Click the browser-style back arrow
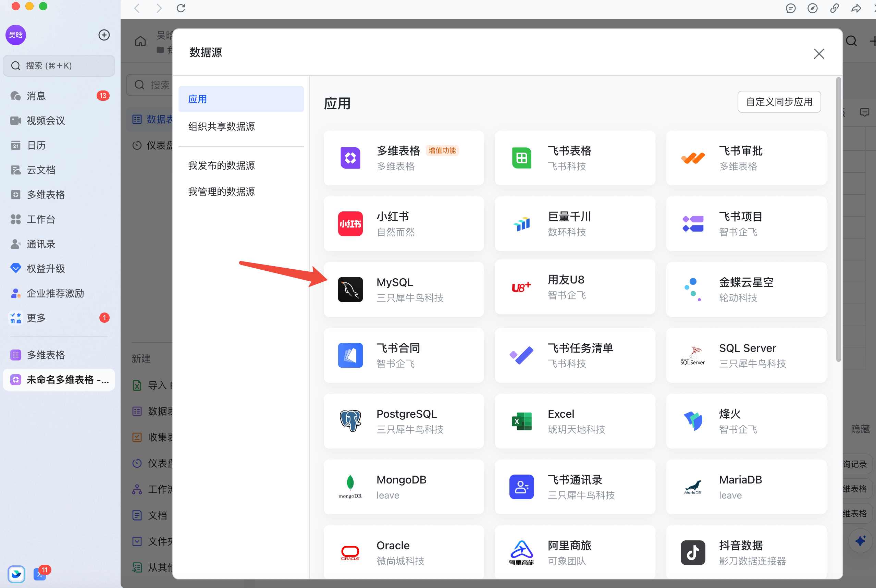The height and width of the screenshot is (588, 876). [x=137, y=8]
